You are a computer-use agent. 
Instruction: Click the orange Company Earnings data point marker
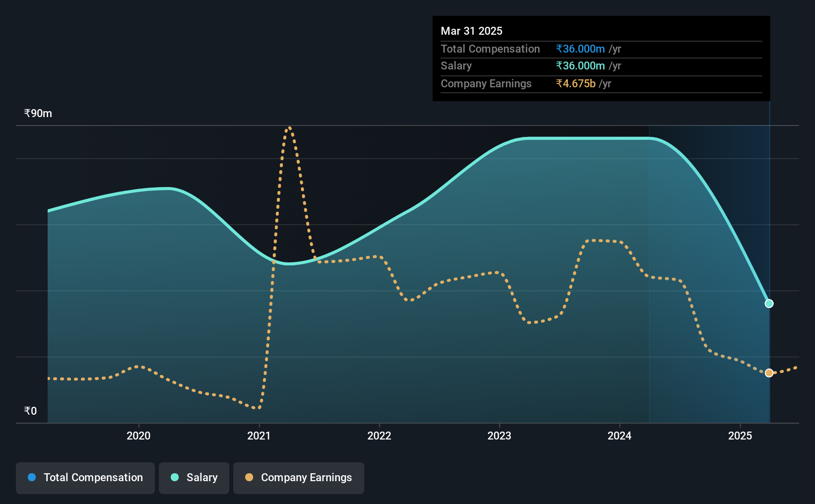pos(769,373)
